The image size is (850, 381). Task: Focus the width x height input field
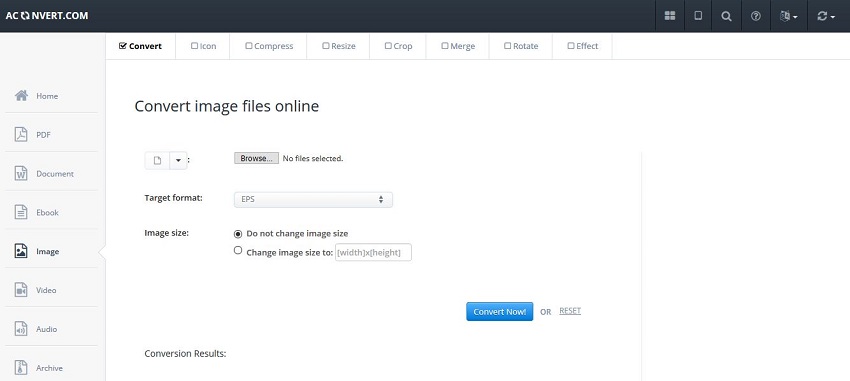[x=373, y=253]
